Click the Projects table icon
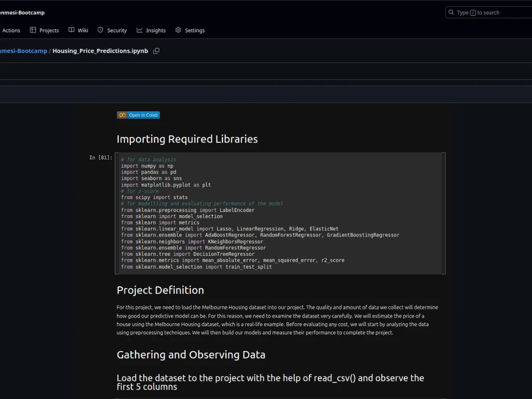Image resolution: width=532 pixels, height=399 pixels. [x=33, y=30]
